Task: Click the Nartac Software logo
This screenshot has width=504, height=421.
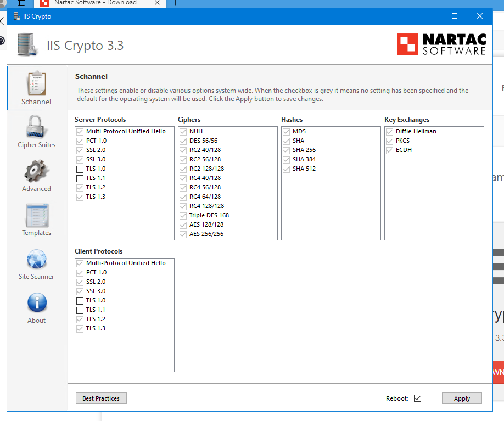Action: click(441, 44)
